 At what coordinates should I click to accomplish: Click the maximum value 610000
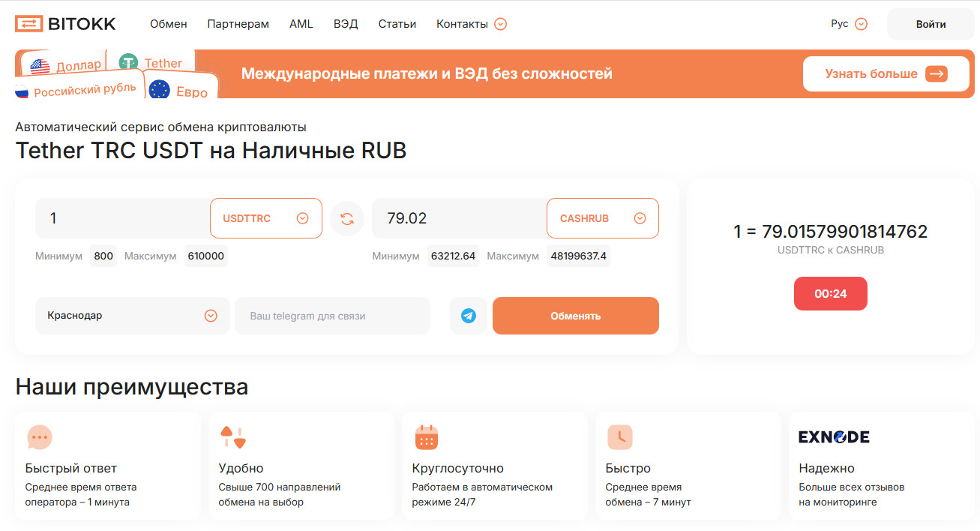(206, 256)
